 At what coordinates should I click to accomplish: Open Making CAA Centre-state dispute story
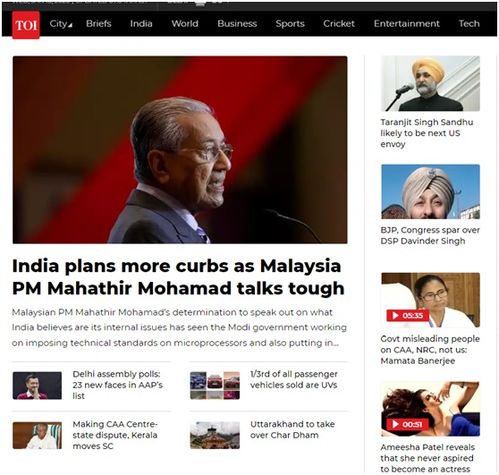(115, 435)
